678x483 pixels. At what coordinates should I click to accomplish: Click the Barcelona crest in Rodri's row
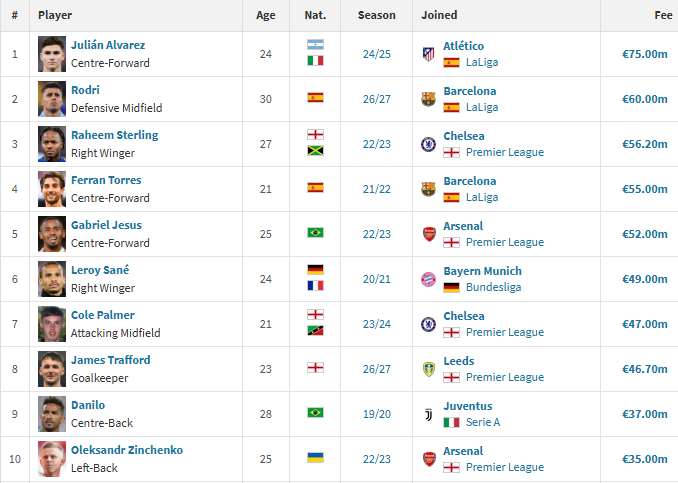click(428, 99)
